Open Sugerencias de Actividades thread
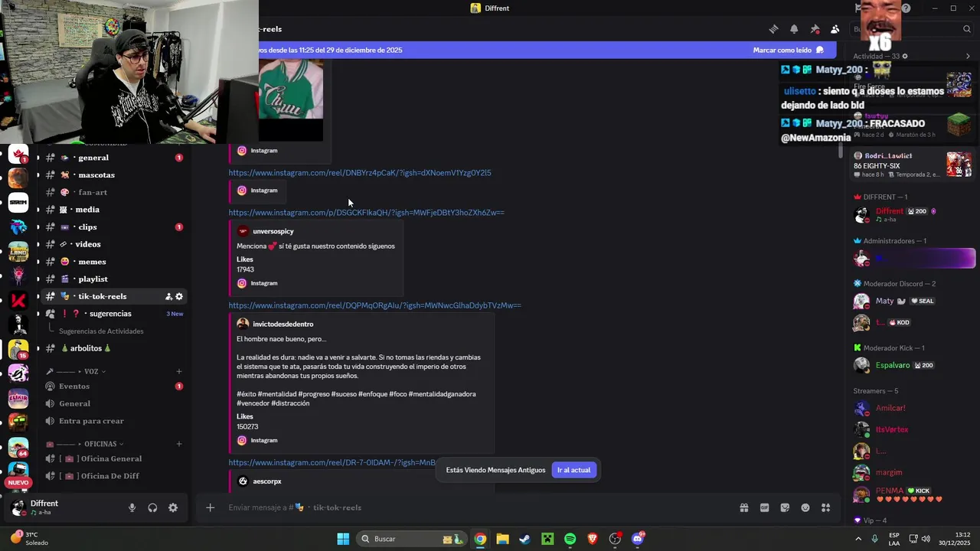980x551 pixels. tap(101, 331)
